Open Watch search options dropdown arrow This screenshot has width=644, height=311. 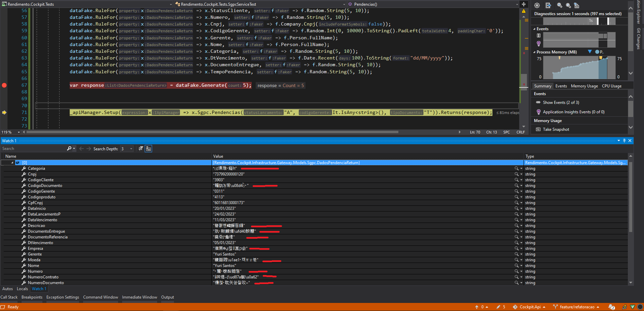74,149
